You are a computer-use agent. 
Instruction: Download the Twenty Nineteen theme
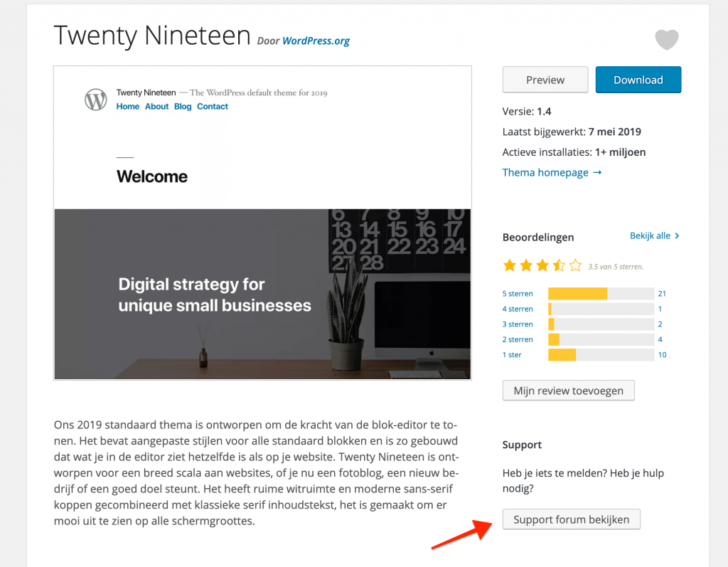(638, 80)
